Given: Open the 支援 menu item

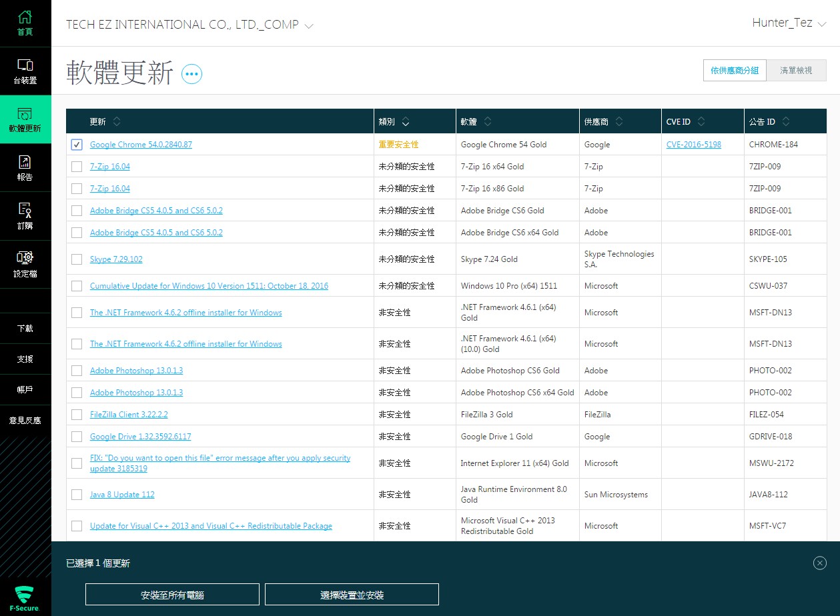Looking at the screenshot, I should click(x=25, y=359).
